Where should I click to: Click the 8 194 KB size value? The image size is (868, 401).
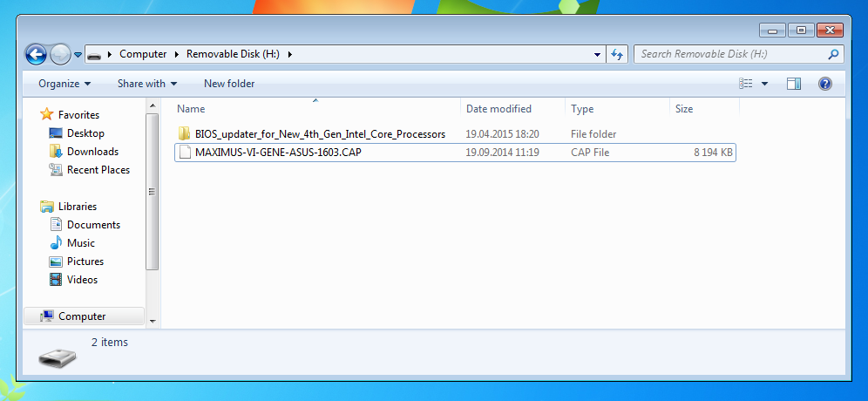[x=713, y=153]
